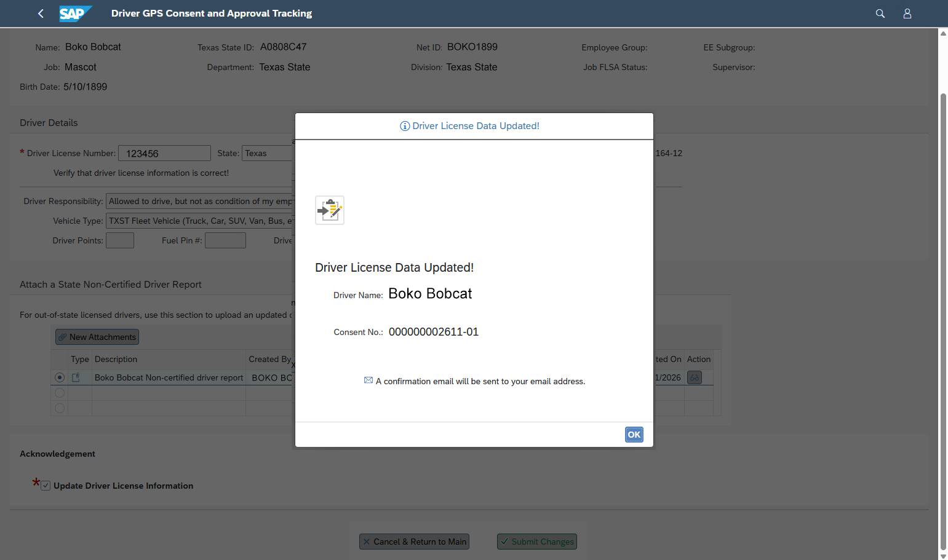Click the document type icon for Boko's report

(x=76, y=377)
